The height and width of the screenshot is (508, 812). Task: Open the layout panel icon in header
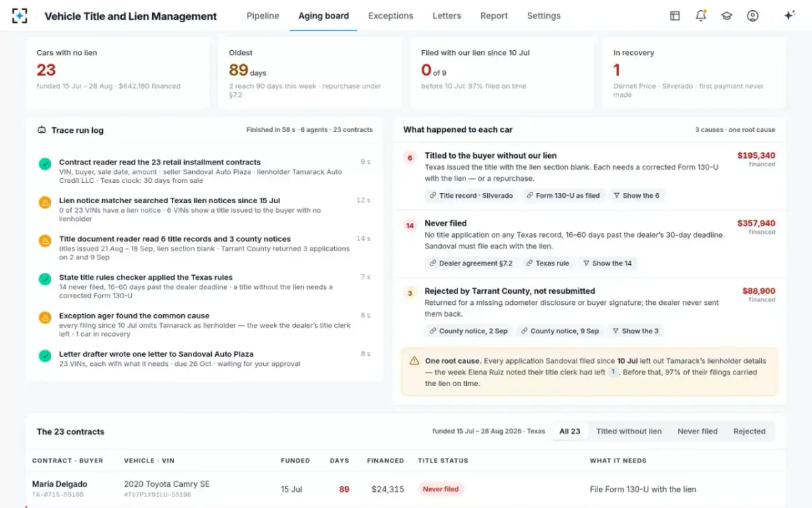click(x=675, y=16)
